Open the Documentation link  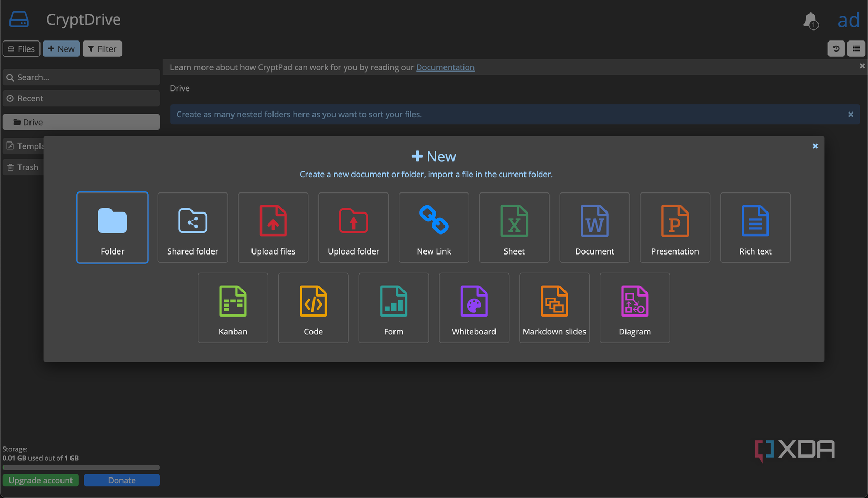445,67
